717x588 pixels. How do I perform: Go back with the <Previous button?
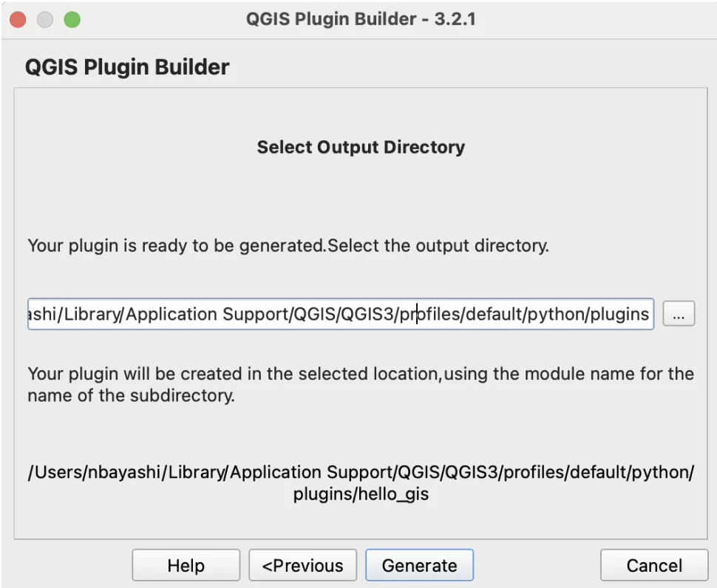303,565
